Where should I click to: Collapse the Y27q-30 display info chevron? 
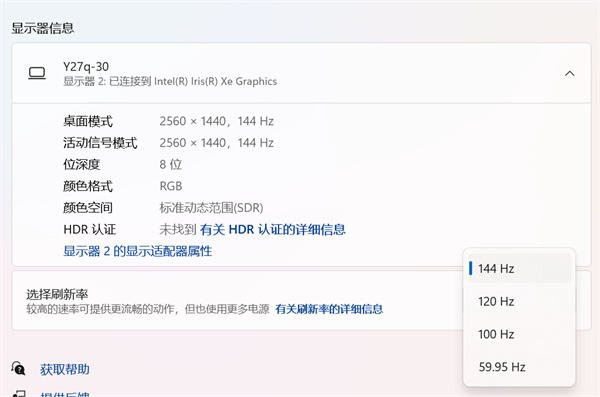[569, 74]
